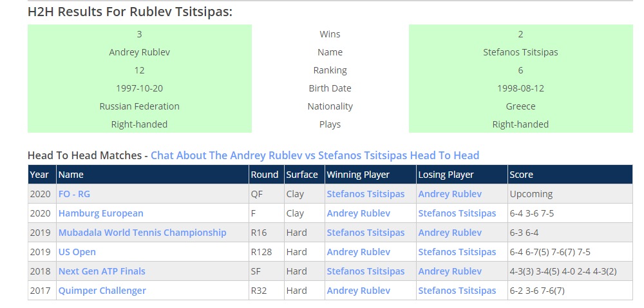Click winning player Andrey Rublev in US Open row
The width and height of the screenshot is (644, 308).
359,252
